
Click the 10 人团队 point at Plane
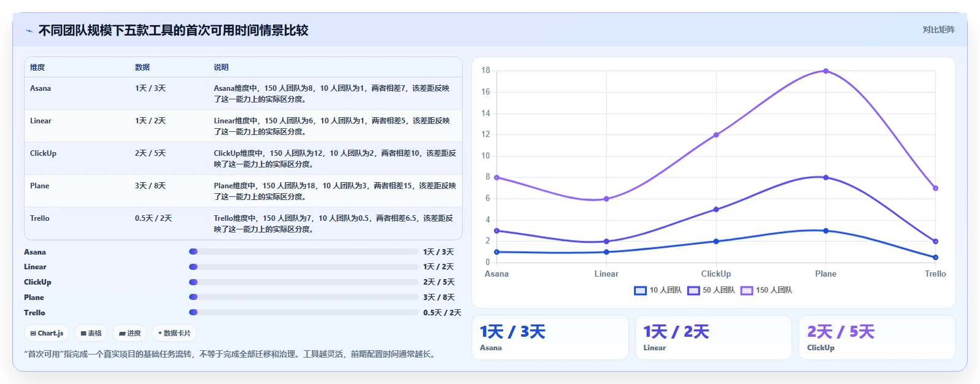pyautogui.click(x=825, y=231)
